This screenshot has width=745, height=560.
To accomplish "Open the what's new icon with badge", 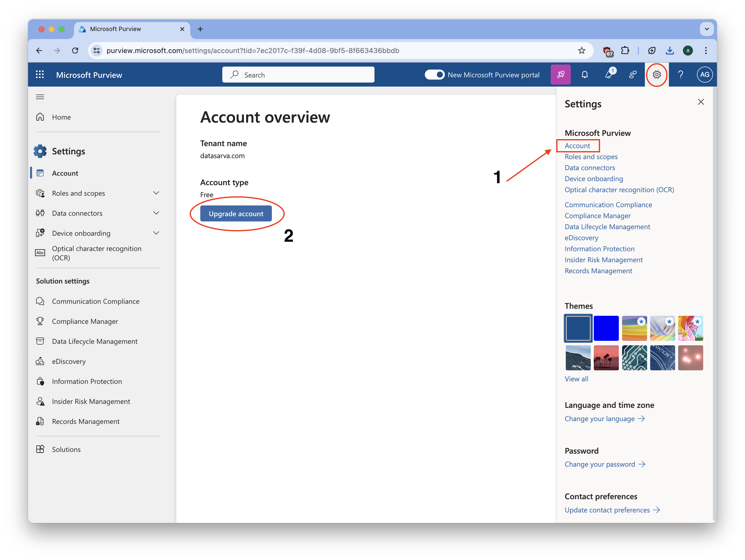I will coord(609,74).
